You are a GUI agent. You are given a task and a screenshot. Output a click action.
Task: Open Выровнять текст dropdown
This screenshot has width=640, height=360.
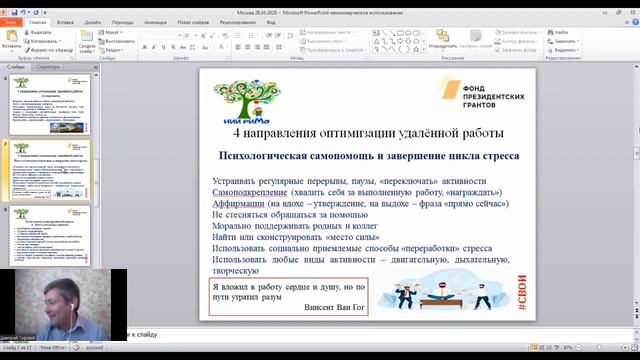[x=323, y=41]
